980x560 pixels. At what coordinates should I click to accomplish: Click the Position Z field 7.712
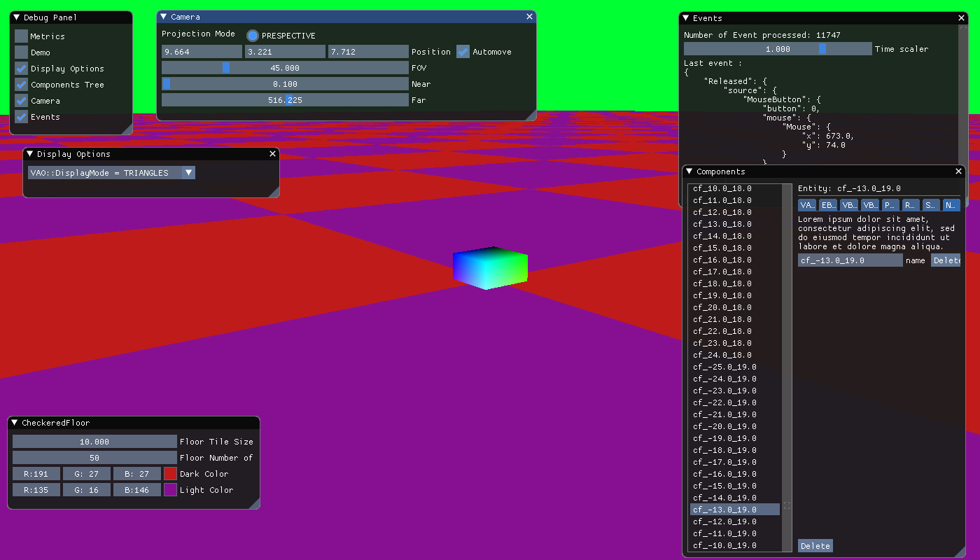(x=368, y=52)
